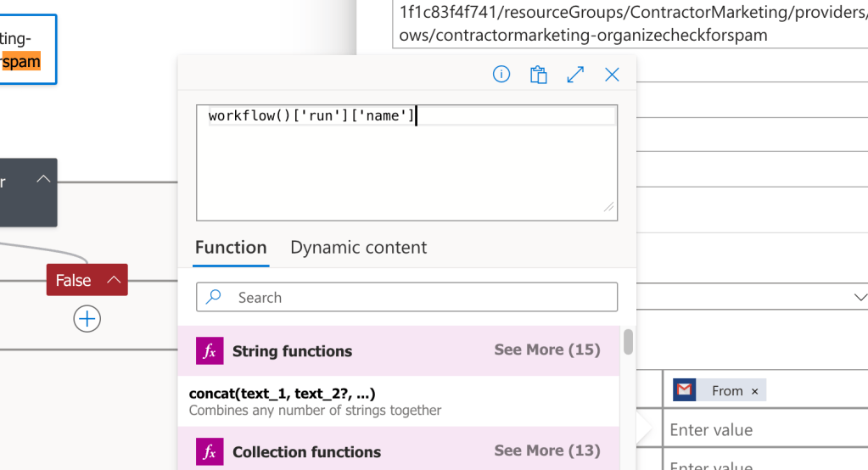
Task: Click the search magnifier icon
Action: 214,297
